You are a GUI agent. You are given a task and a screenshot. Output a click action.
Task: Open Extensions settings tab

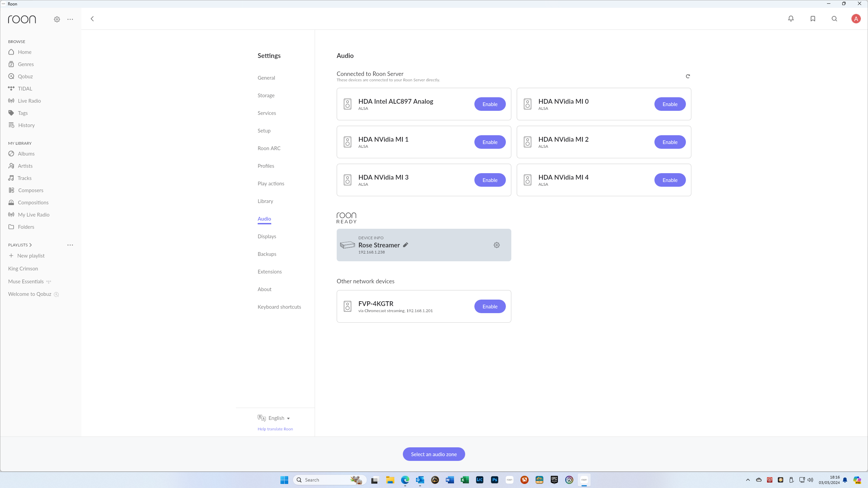tap(270, 271)
